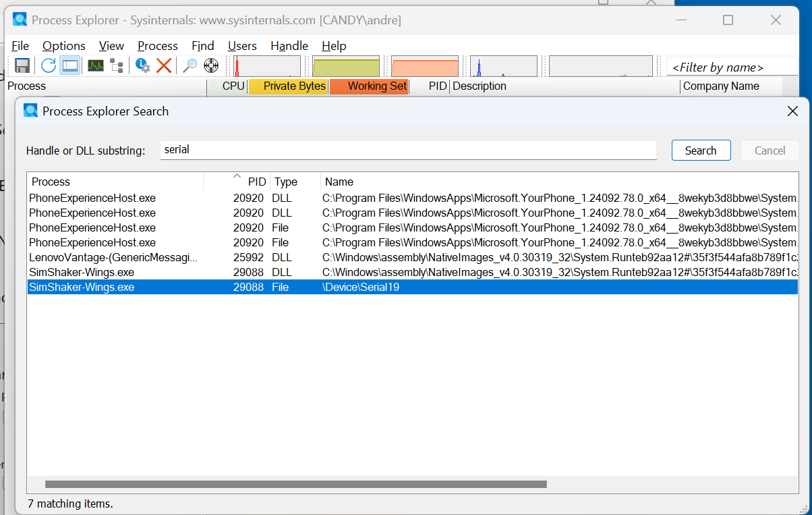Select the LenovoVantage DLL result row
Viewport: 812px width, 515px height.
pos(413,257)
